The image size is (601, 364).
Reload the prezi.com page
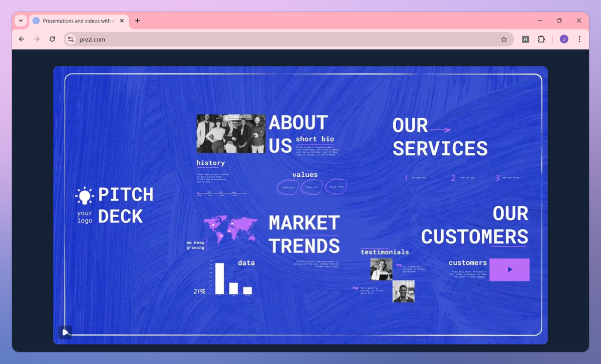point(52,39)
